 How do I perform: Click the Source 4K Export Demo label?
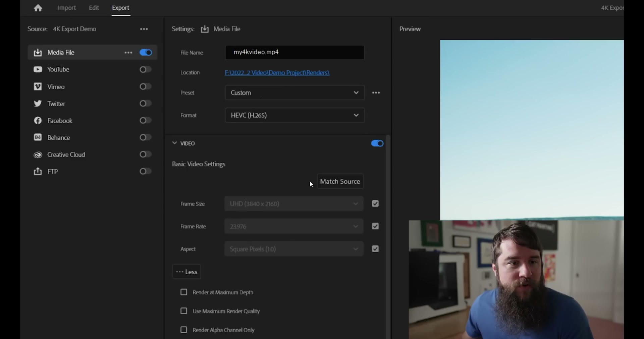click(62, 29)
